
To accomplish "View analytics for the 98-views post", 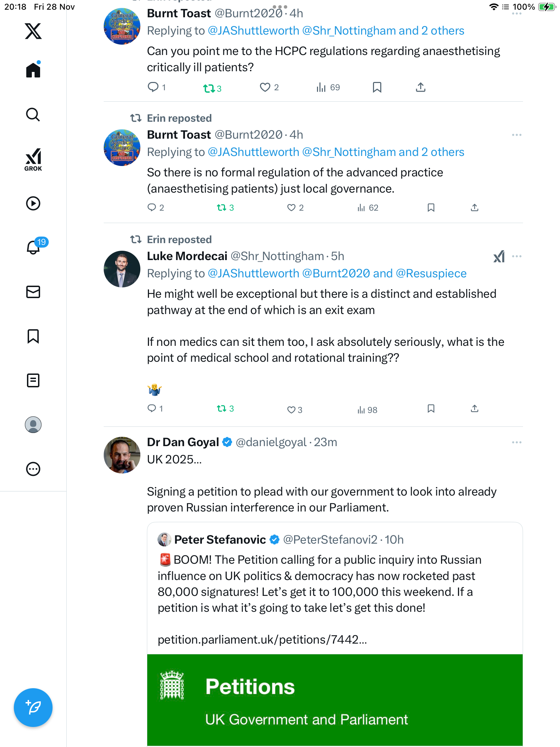I will coord(367,410).
